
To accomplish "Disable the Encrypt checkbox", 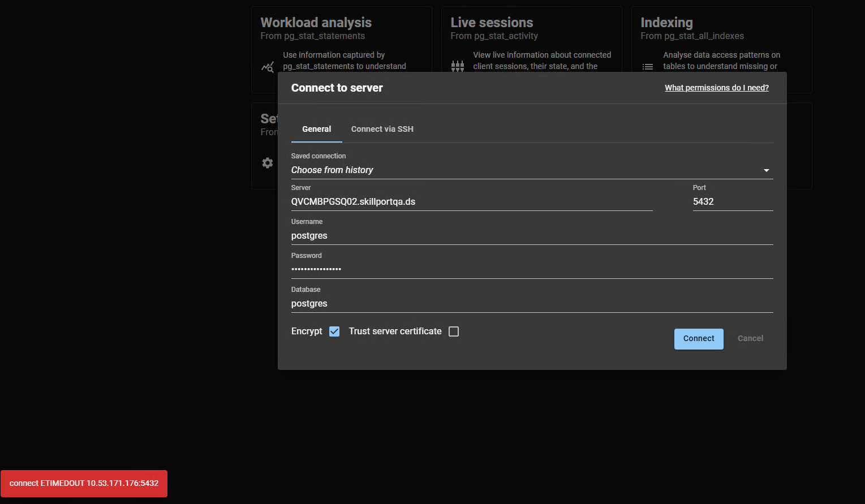I will (x=334, y=331).
